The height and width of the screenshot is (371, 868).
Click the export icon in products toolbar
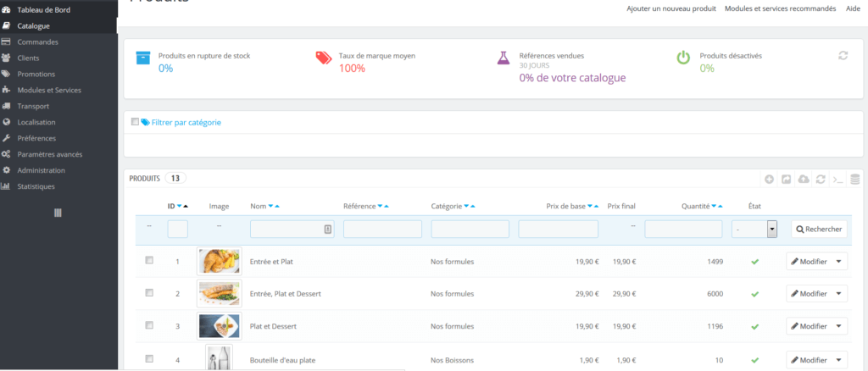[x=786, y=179]
